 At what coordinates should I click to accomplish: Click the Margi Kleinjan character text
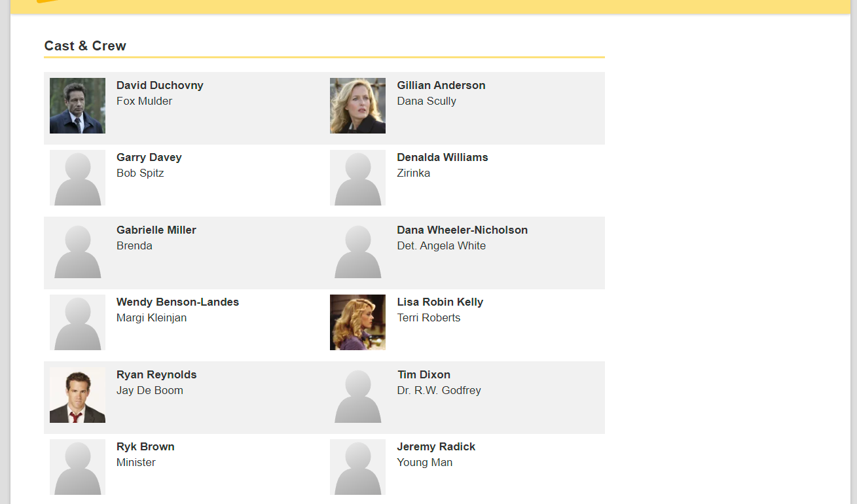[x=151, y=317]
